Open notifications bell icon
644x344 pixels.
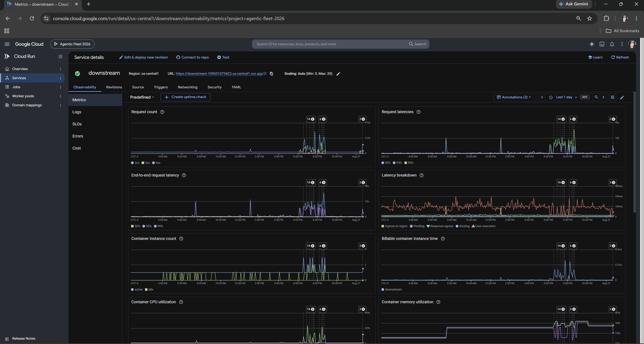(612, 44)
